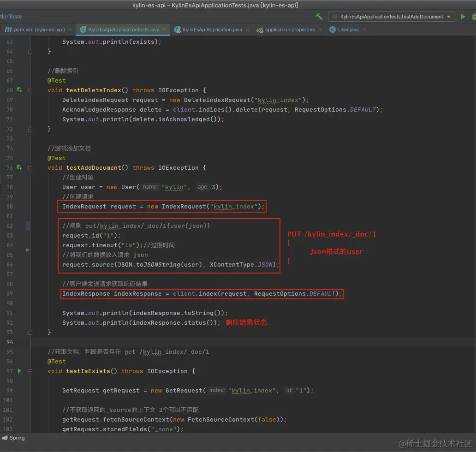Collapse the testAddDocument method fold on line 76
This screenshot has width=476, height=452.
pyautogui.click(x=30, y=168)
